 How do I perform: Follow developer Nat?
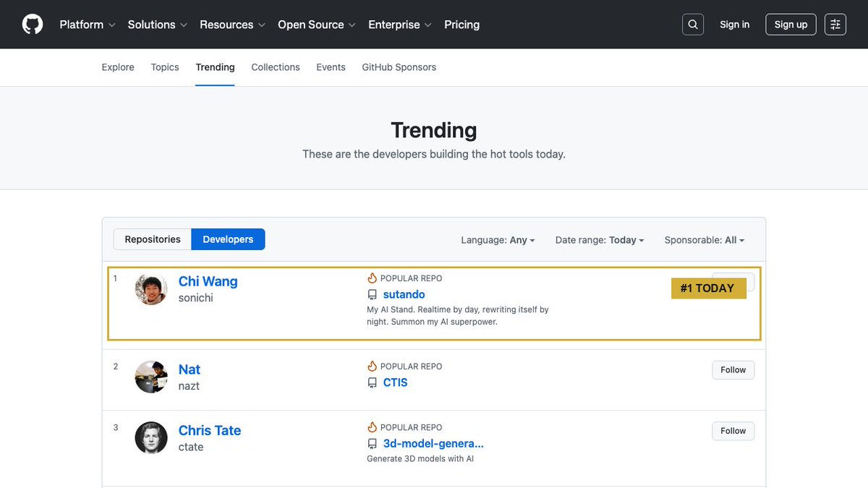point(733,370)
